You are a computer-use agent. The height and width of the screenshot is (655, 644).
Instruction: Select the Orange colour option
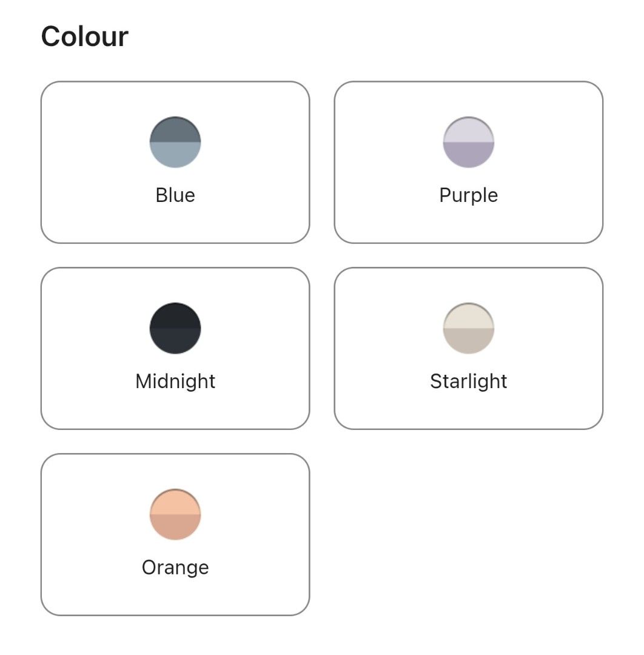click(x=175, y=532)
